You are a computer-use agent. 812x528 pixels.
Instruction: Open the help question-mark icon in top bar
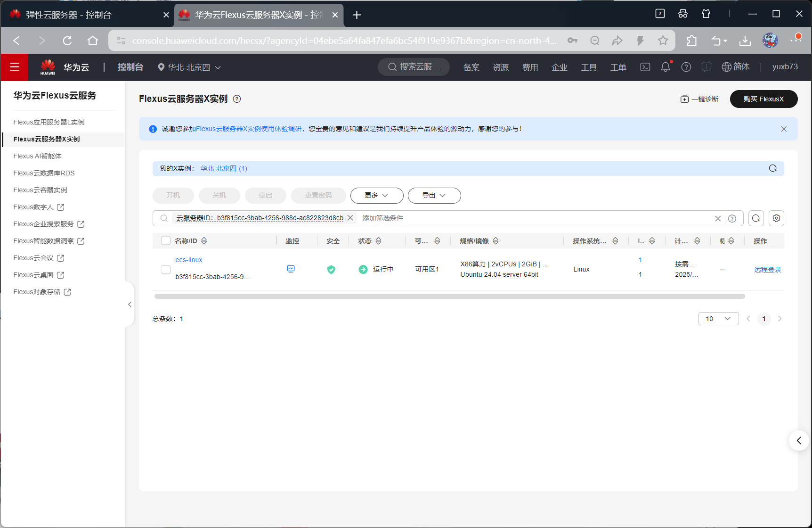pyautogui.click(x=686, y=67)
